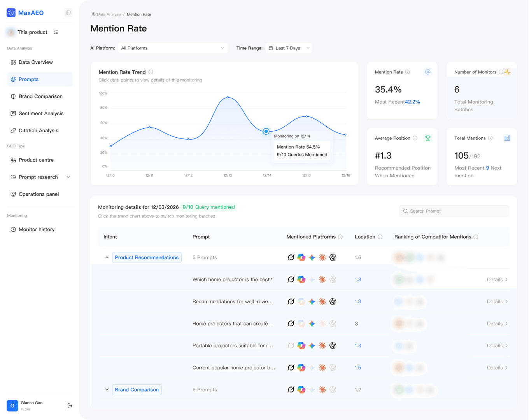Click info icon next to Location column
The height and width of the screenshot is (420, 529).
point(380,237)
